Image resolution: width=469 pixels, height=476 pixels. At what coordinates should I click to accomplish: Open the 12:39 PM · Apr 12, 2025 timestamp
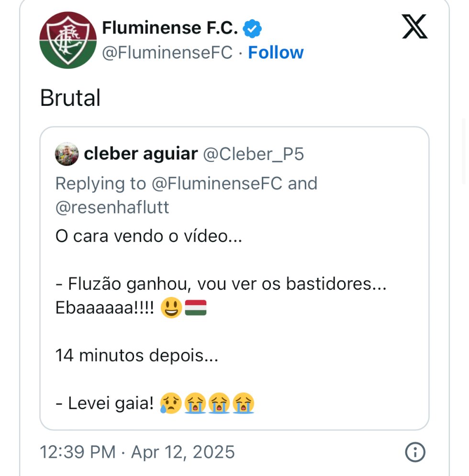pyautogui.click(x=137, y=452)
